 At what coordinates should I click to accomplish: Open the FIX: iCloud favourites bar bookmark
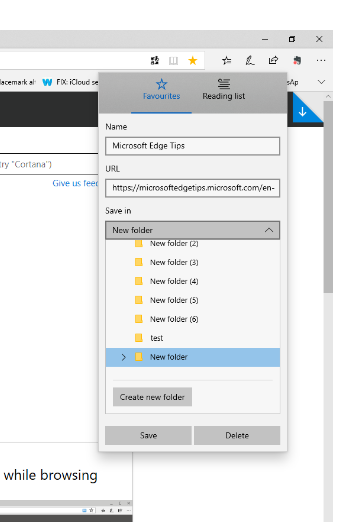[x=77, y=82]
